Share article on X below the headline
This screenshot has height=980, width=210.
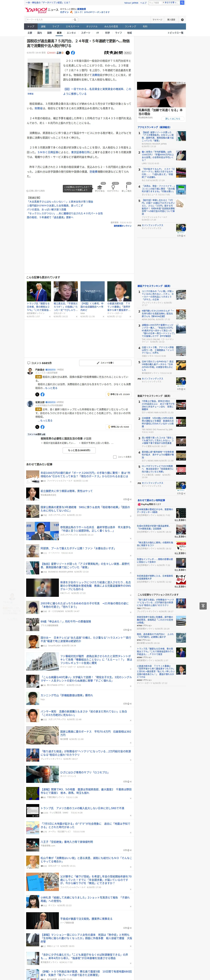68,53
